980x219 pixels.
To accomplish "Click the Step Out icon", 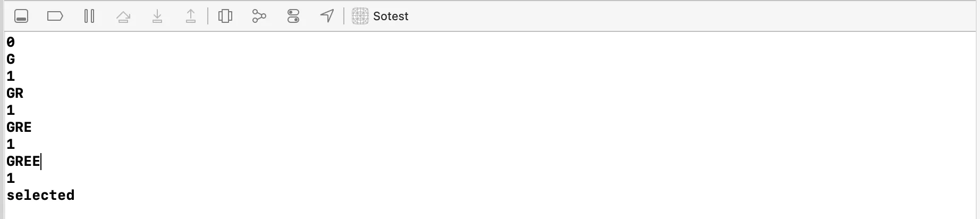I will [x=191, y=16].
